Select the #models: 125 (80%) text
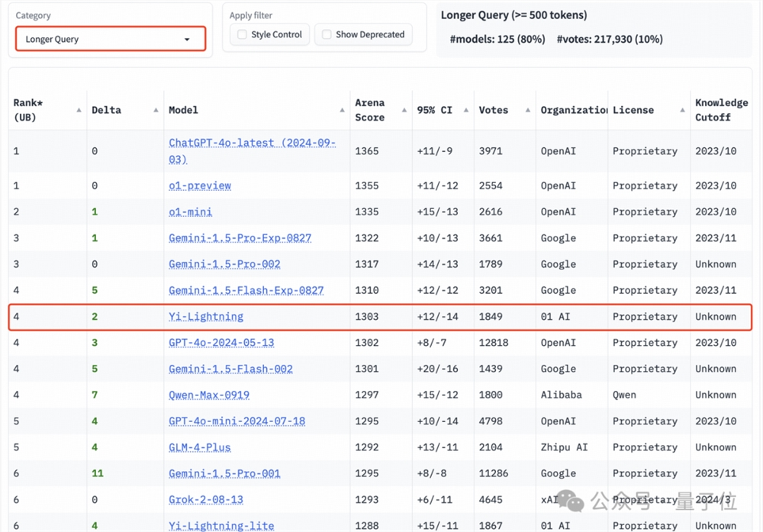The width and height of the screenshot is (763, 532). click(x=497, y=39)
